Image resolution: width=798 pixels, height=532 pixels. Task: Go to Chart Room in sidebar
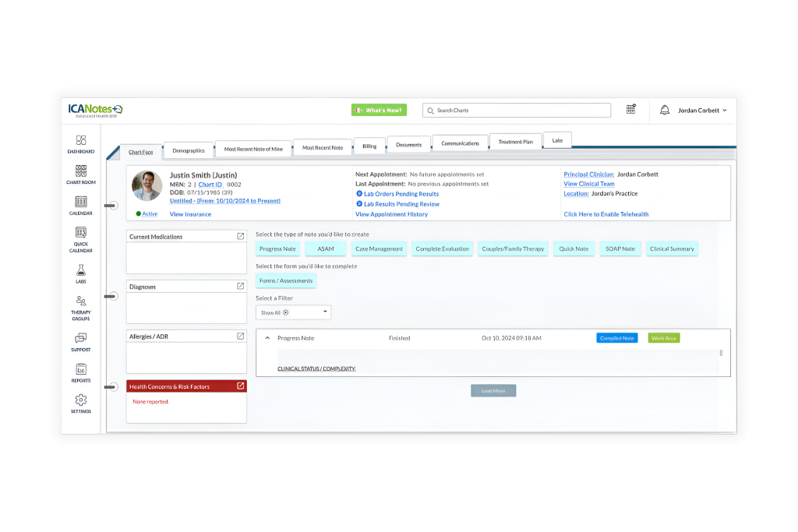coord(81,171)
